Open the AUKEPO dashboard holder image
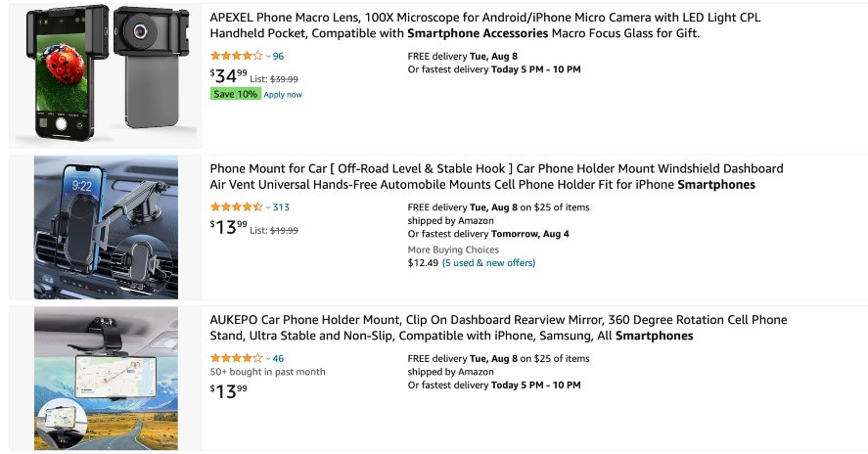This screenshot has width=868, height=454. (x=106, y=378)
